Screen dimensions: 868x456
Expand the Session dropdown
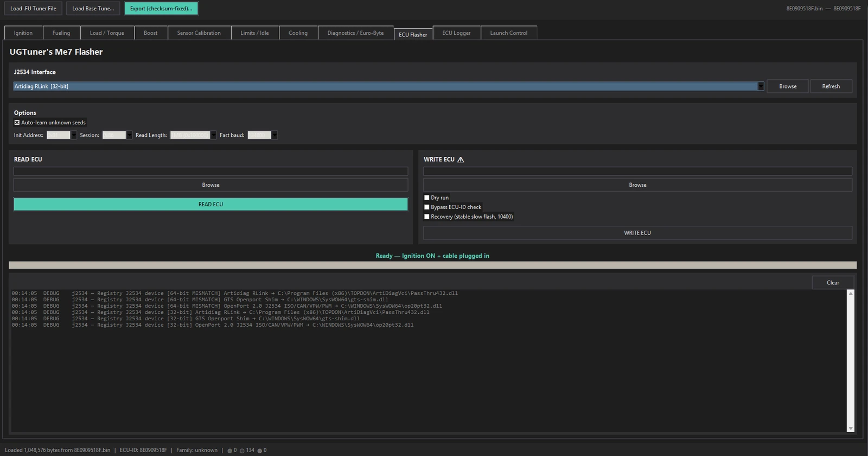129,135
